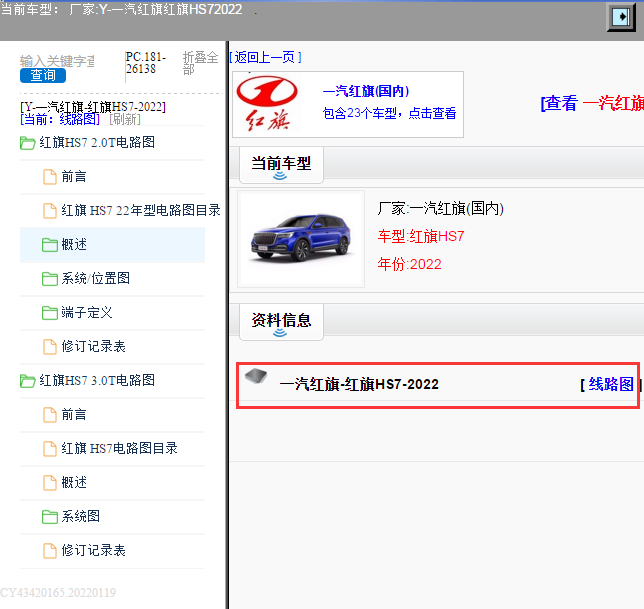Viewport: 644px width, 609px height.
Task: Open 修订记录表 under the 3.0T section
Action: tap(93, 550)
